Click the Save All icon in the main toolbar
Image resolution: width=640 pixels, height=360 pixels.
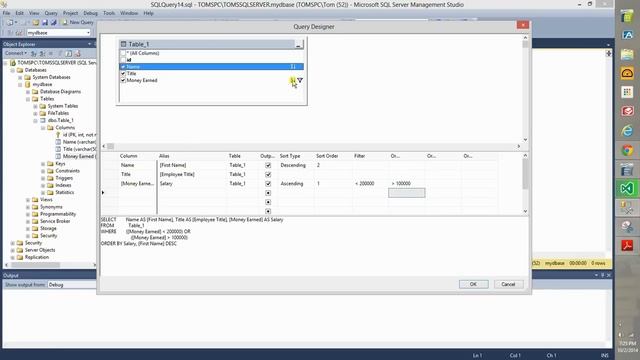pyautogui.click(x=53, y=22)
